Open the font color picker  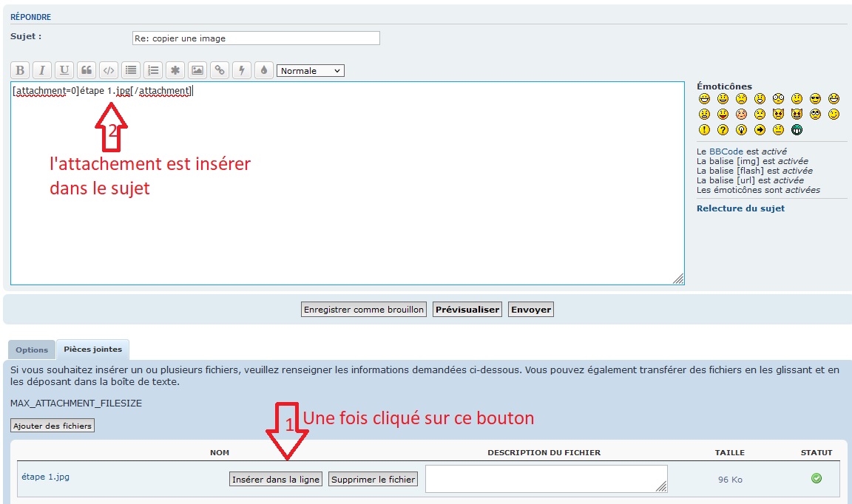(264, 70)
